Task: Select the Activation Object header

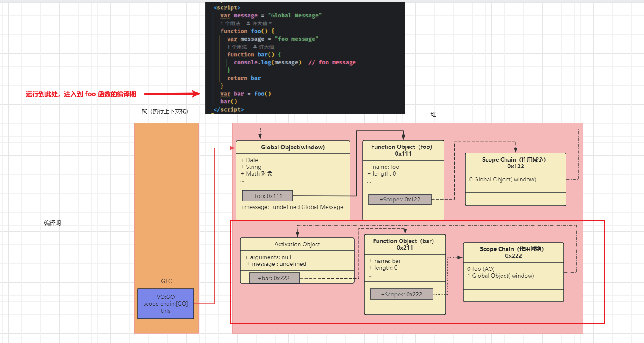Action: [297, 244]
